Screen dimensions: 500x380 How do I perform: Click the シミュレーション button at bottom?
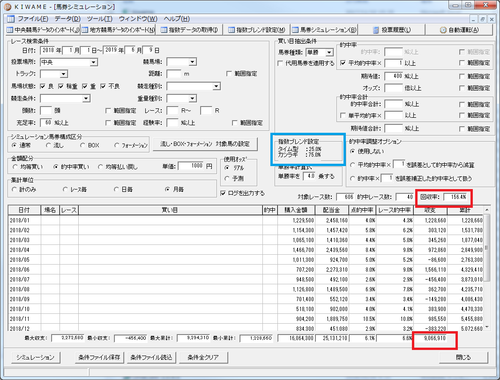click(x=36, y=357)
